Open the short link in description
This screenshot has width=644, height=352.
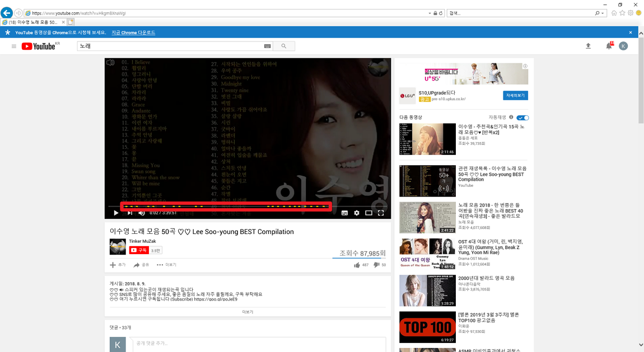pyautogui.click(x=216, y=299)
